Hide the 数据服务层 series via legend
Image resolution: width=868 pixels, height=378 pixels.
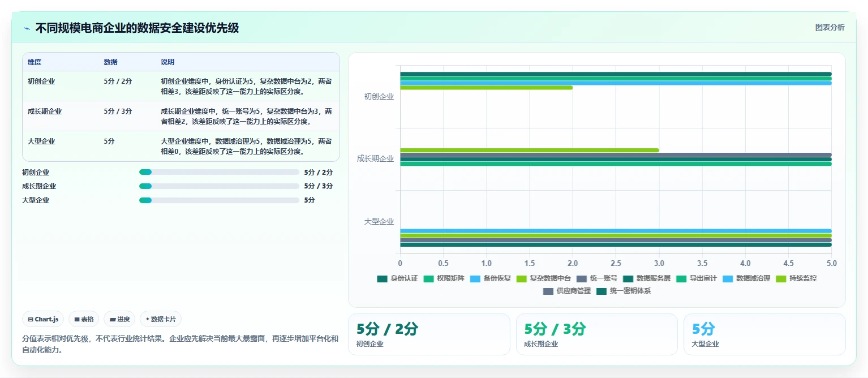pyautogui.click(x=647, y=278)
